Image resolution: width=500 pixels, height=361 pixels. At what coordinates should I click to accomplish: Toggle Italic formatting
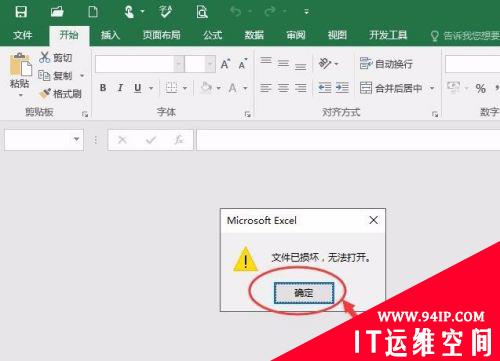pyautogui.click(x=120, y=88)
